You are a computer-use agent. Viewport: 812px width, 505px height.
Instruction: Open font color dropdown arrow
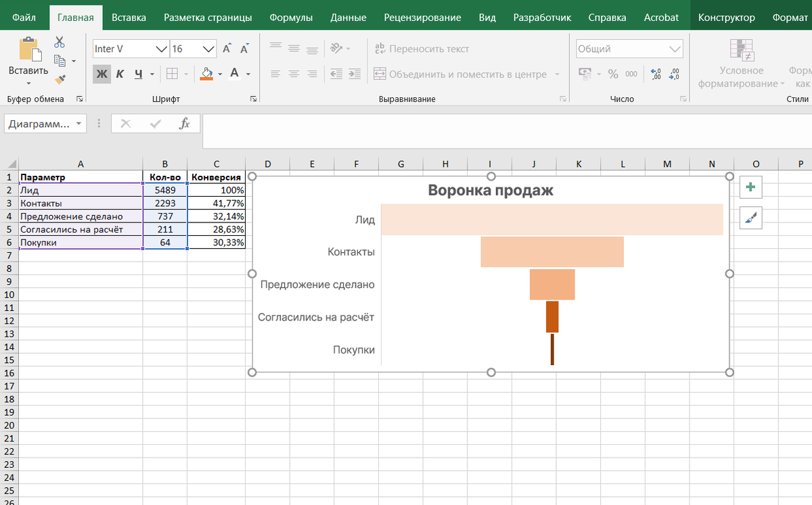pos(248,74)
